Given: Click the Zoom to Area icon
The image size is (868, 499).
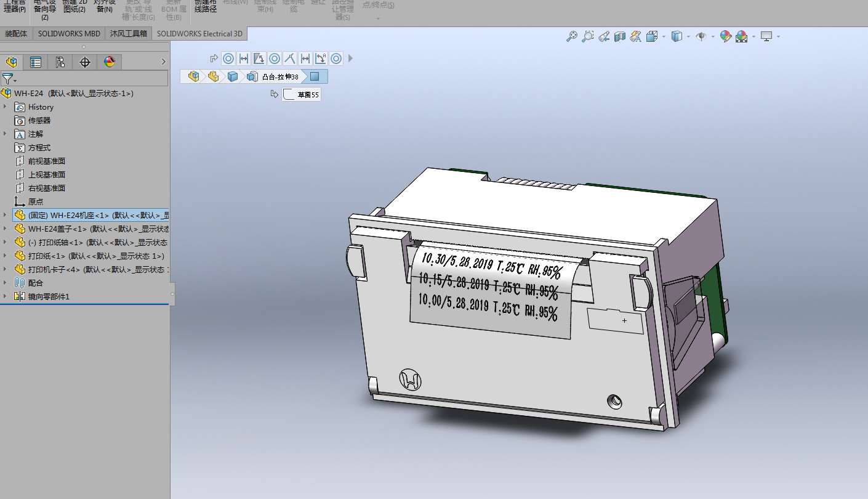Looking at the screenshot, I should (588, 36).
